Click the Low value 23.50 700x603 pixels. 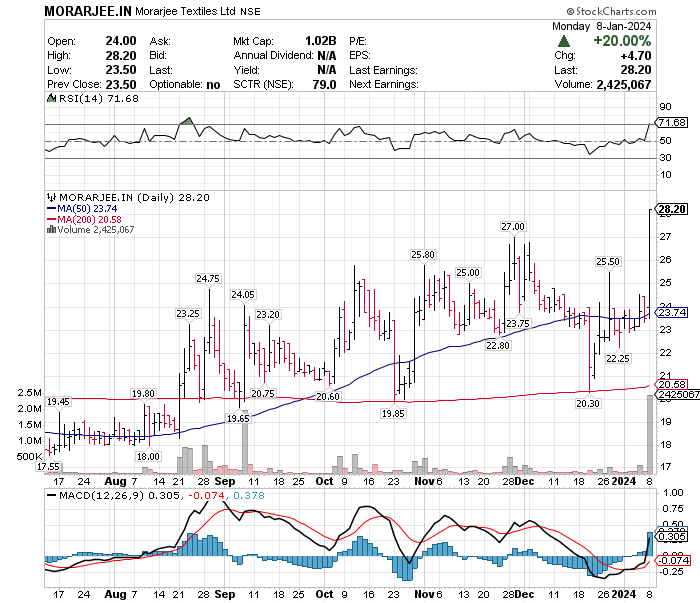(121, 70)
